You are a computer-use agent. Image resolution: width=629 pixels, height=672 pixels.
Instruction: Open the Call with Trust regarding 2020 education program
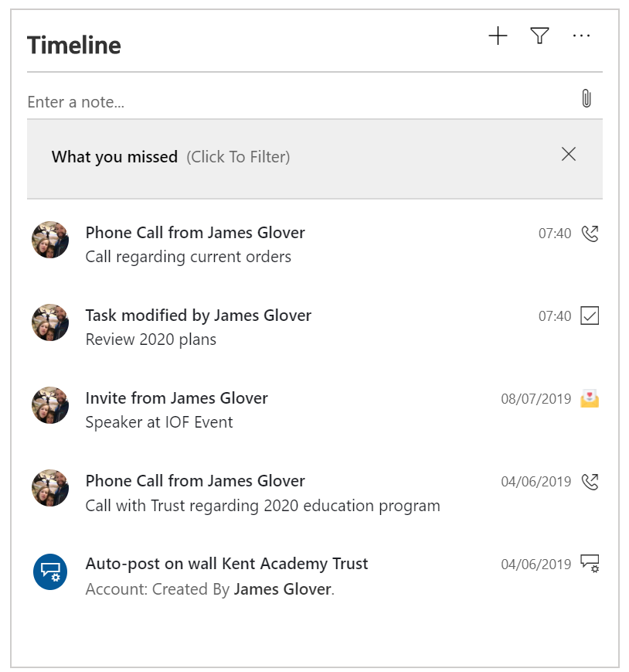(x=263, y=506)
